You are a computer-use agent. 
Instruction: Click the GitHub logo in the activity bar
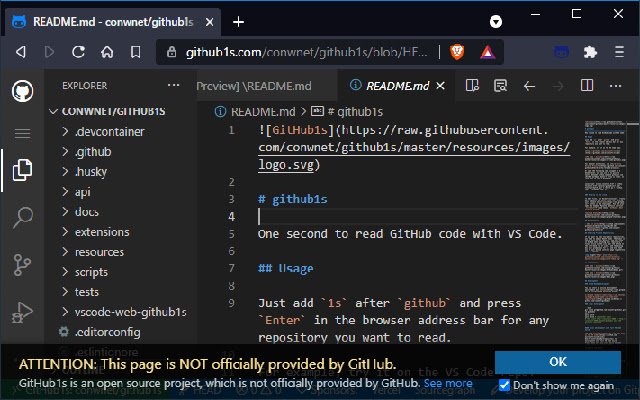point(22,91)
